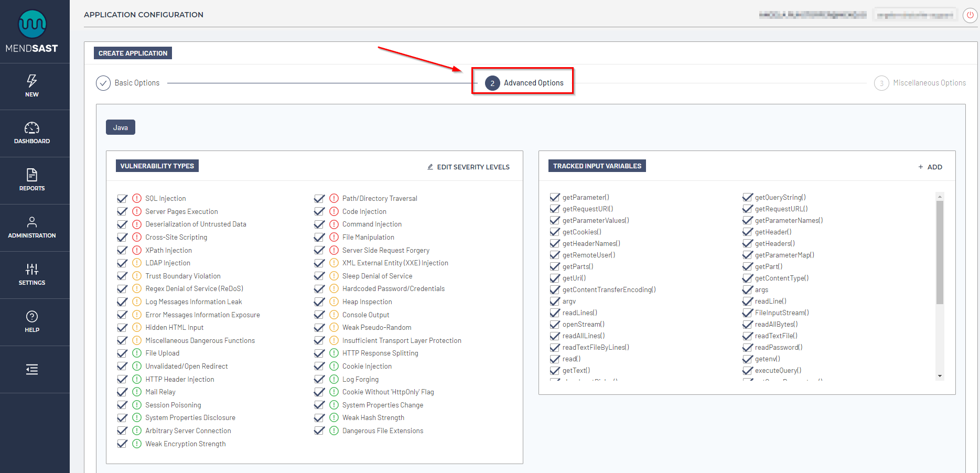Add a new tracked input variable
Viewport: 980px width, 473px height.
(x=930, y=167)
